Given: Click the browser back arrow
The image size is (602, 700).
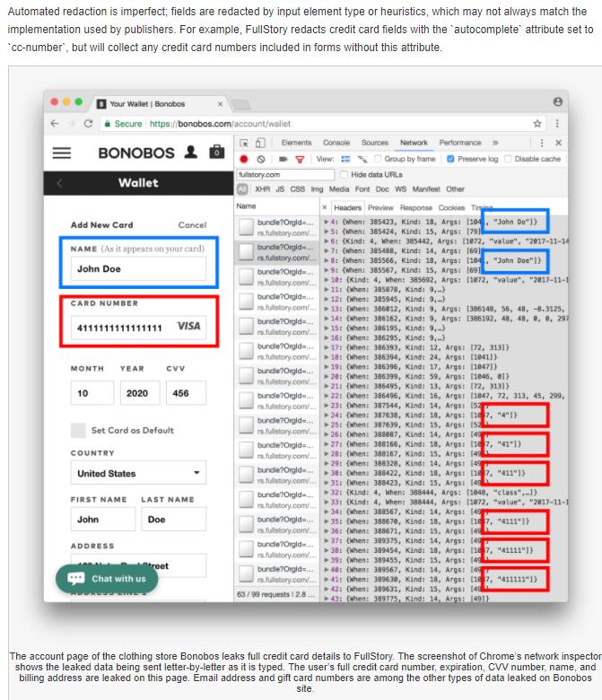Looking at the screenshot, I should coord(55,124).
